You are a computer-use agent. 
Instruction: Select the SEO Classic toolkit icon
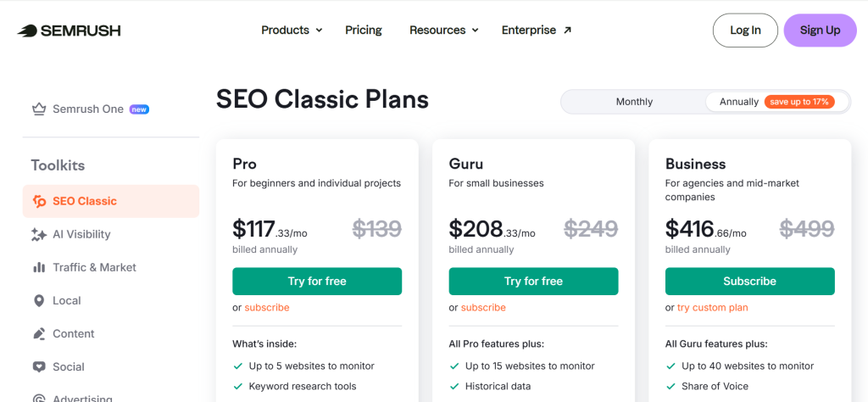tap(39, 201)
